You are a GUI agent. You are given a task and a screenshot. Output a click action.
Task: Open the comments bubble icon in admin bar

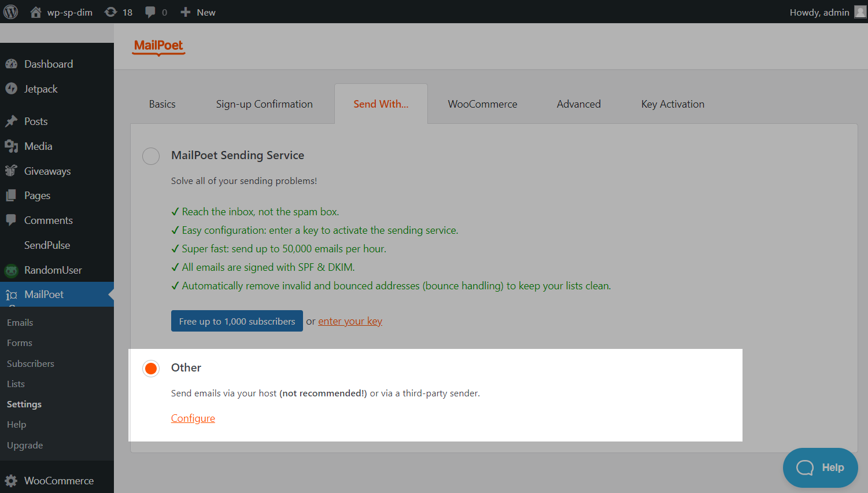click(x=150, y=12)
